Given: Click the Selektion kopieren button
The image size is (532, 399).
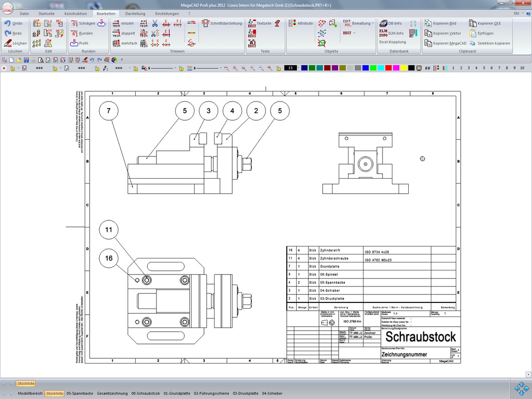Looking at the screenshot, I should point(490,43).
